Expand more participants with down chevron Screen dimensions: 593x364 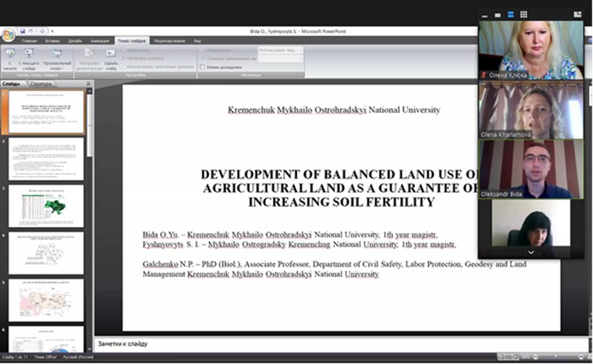[531, 253]
